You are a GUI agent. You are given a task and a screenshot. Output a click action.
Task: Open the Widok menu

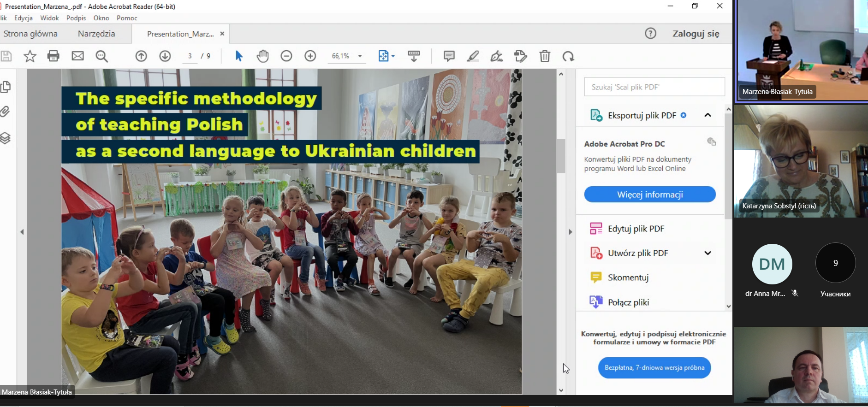tap(49, 18)
